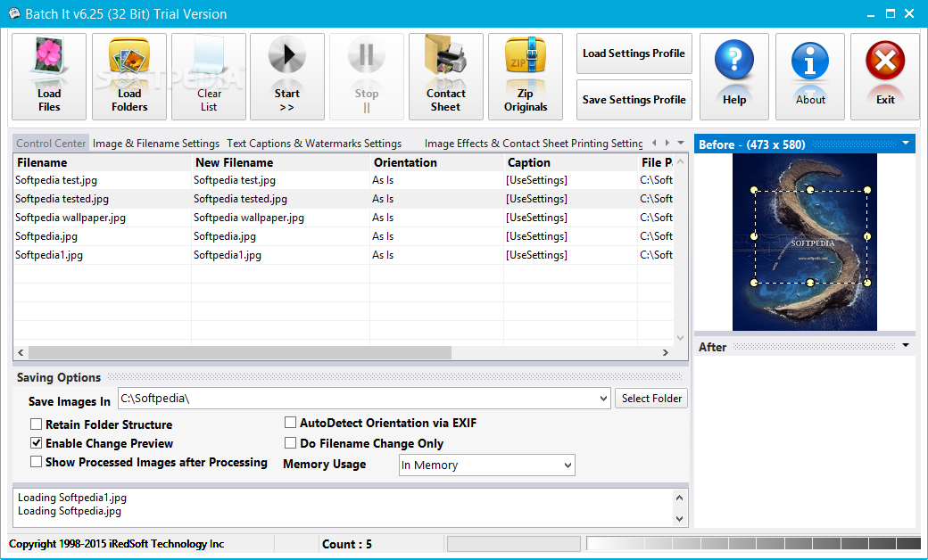Click the Caption column header

tap(570, 162)
